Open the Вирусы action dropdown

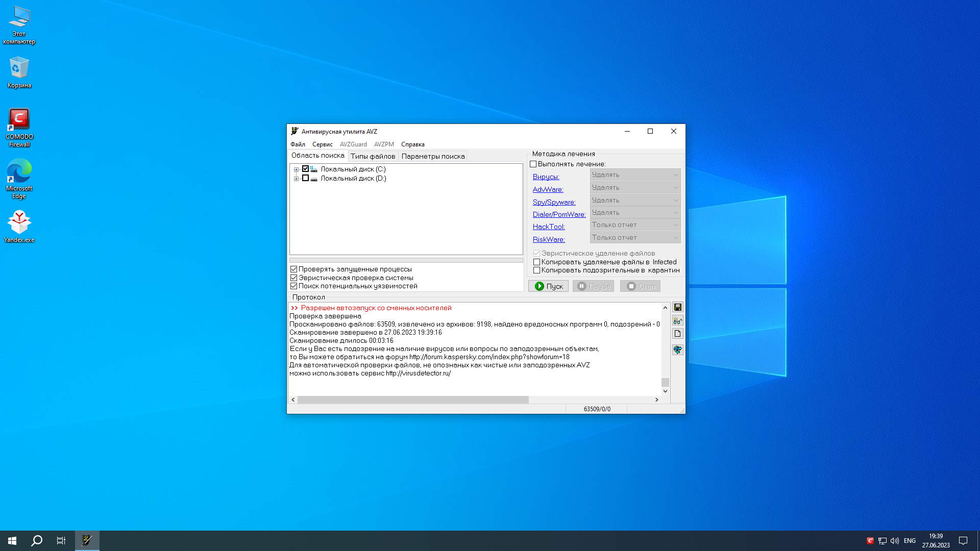click(635, 175)
